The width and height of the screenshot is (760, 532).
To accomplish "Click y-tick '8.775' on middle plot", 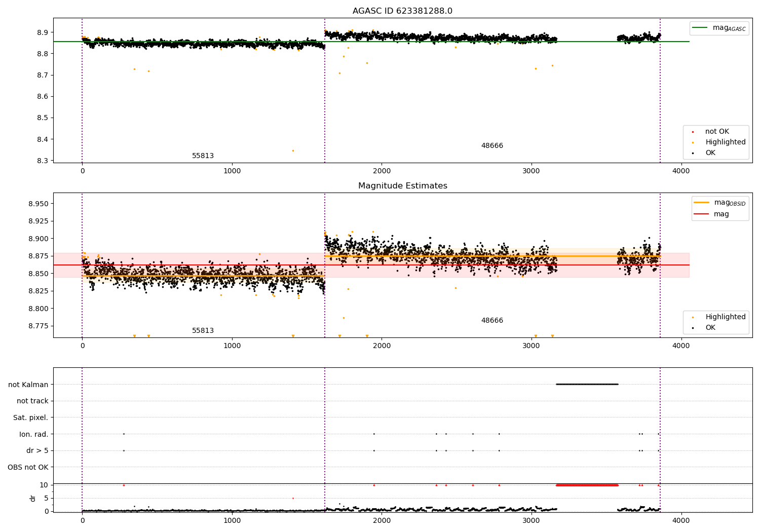I will point(39,326).
